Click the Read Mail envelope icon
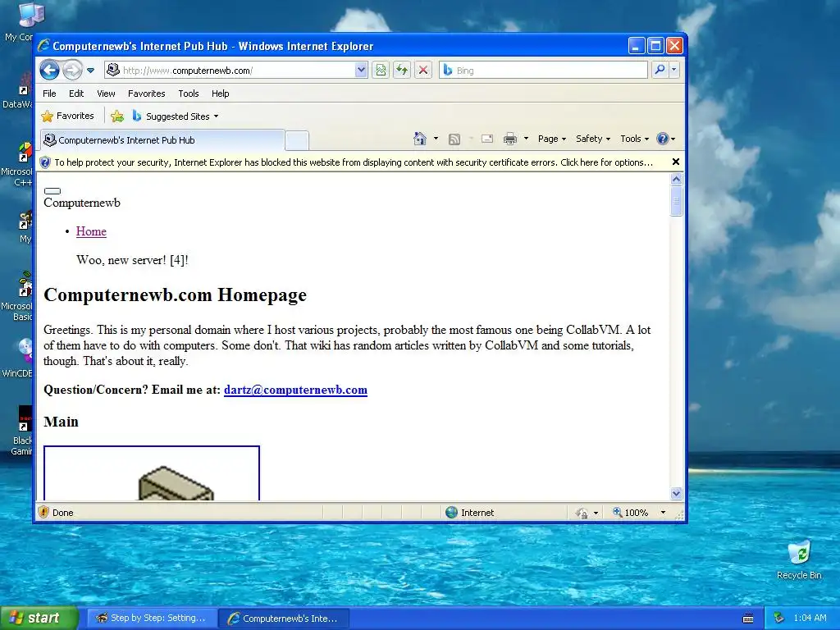The height and width of the screenshot is (630, 840). [487, 139]
